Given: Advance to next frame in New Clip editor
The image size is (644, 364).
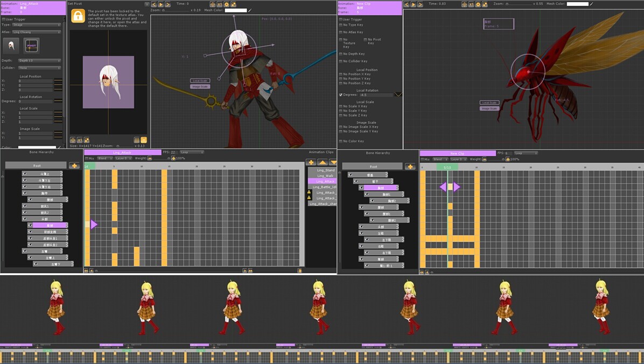Looking at the screenshot, I should click(x=420, y=4).
